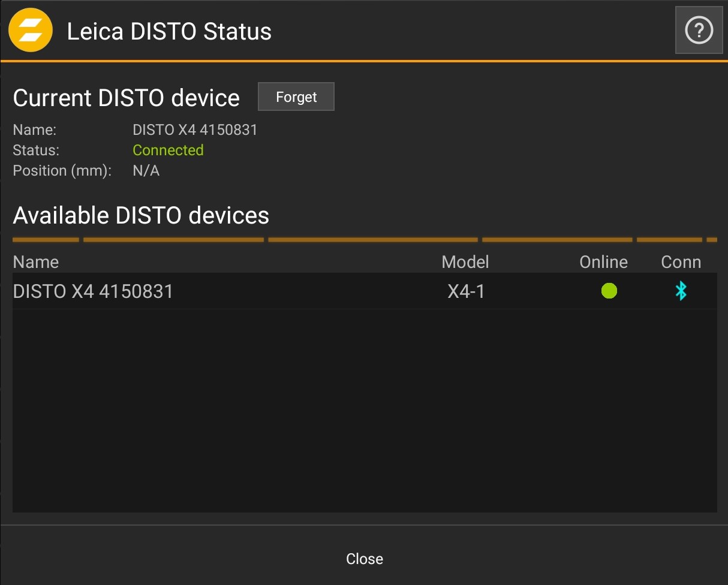Select DISTO X4 4150831 in available devices list

93,291
